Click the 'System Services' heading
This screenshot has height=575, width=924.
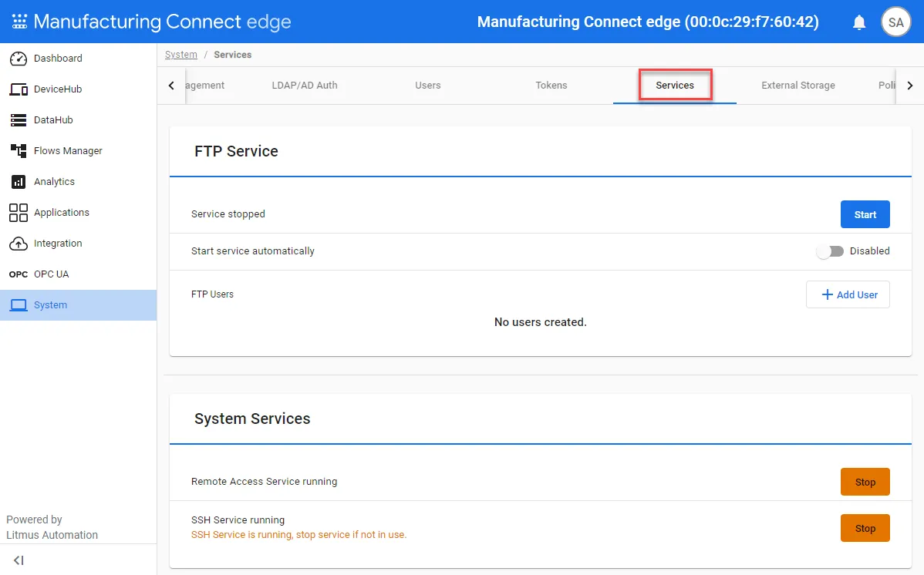point(252,419)
